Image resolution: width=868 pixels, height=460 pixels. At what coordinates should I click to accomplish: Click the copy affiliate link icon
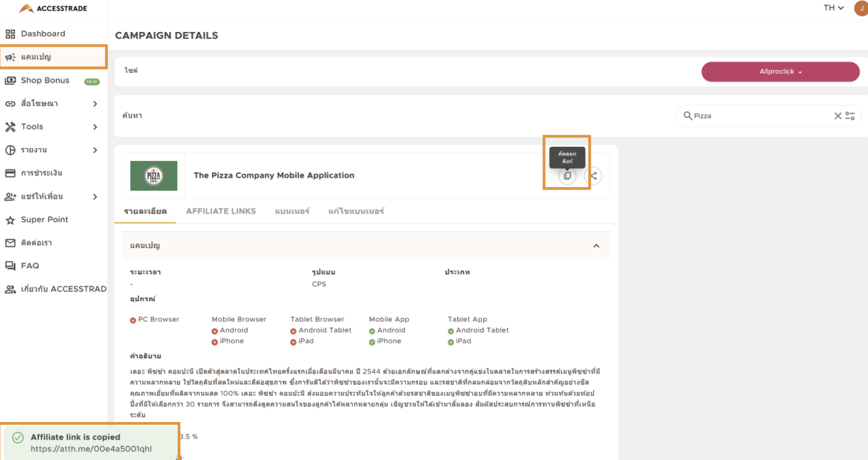pos(567,176)
